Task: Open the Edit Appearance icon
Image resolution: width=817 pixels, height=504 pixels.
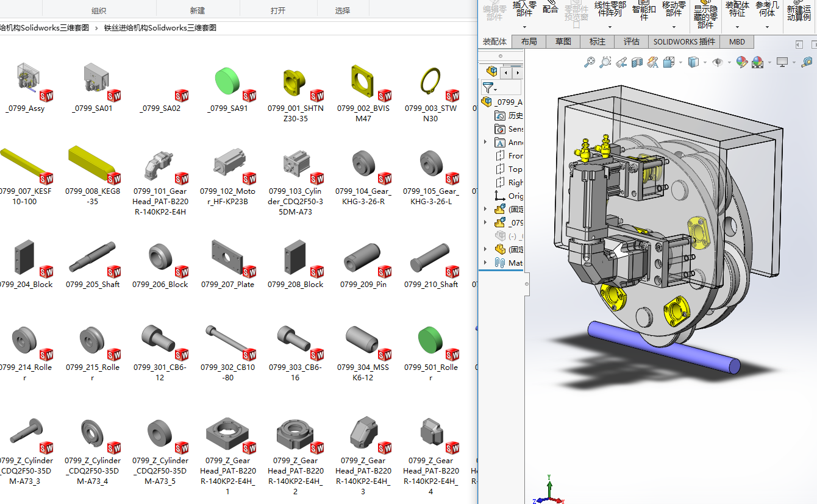Action: [741, 62]
